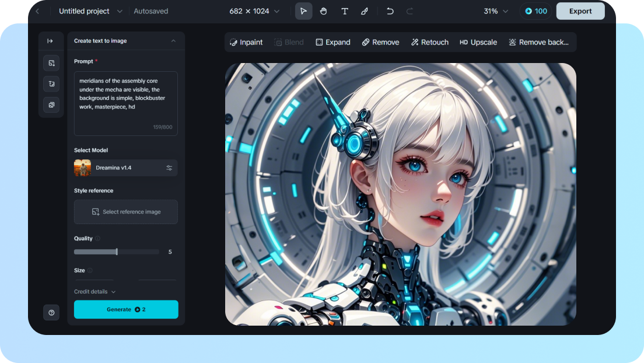Click the Generate button
Screen dimensions: 644x363
(x=126, y=309)
